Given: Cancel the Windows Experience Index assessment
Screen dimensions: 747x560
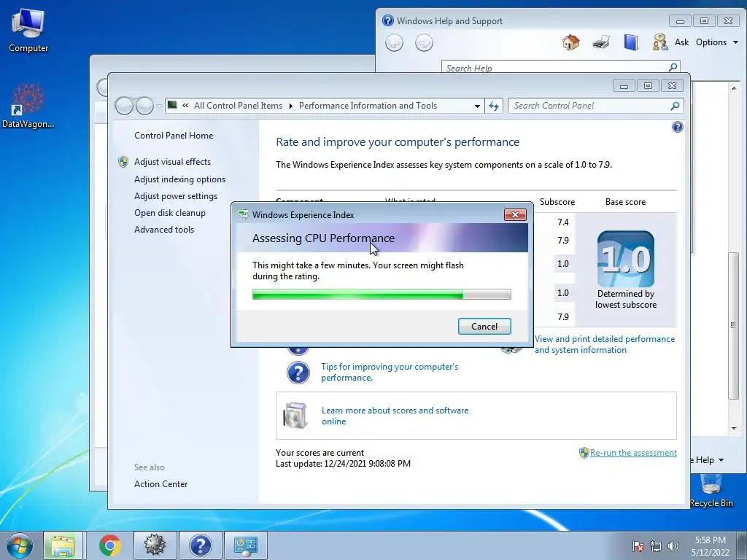Looking at the screenshot, I should 484,326.
